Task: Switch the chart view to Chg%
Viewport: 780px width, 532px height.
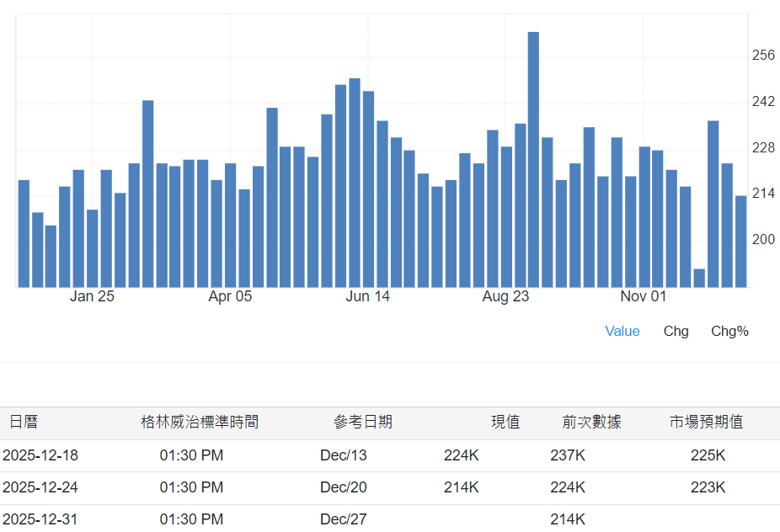Action: [729, 331]
